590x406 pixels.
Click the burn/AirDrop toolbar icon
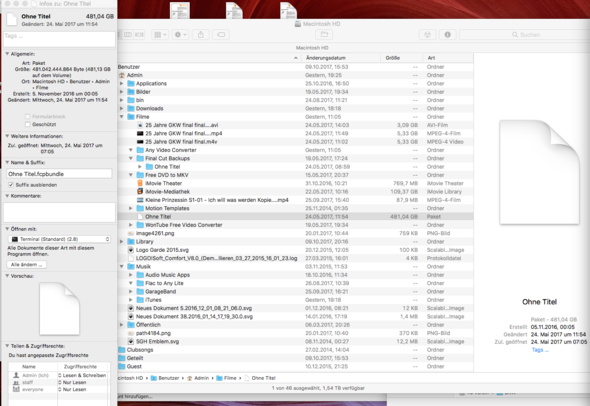[427, 35]
